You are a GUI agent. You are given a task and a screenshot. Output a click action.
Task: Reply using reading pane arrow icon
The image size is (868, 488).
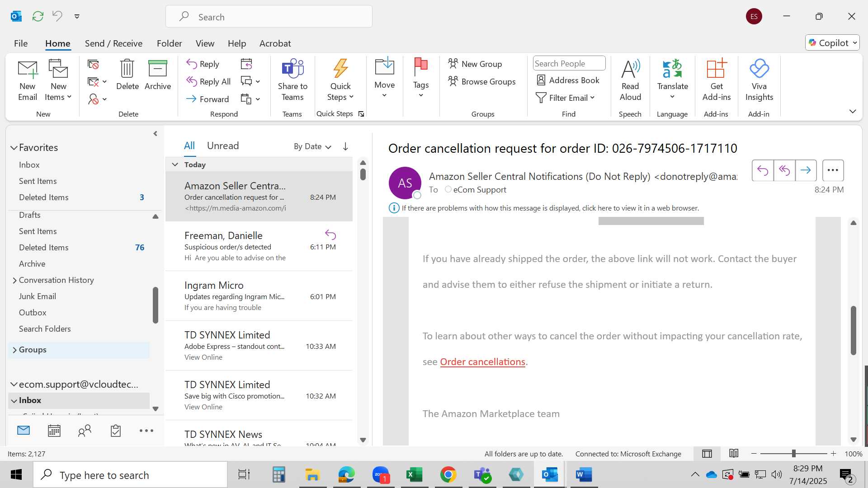tap(763, 170)
